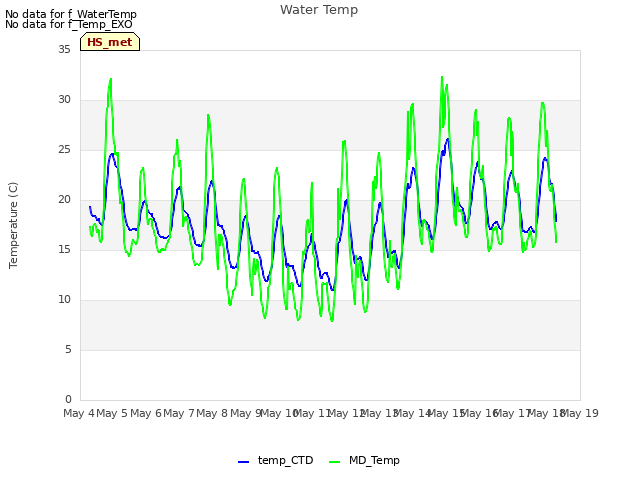Click the 5 y-axis tick label
This screenshot has width=640, height=480.
pos(68,350)
